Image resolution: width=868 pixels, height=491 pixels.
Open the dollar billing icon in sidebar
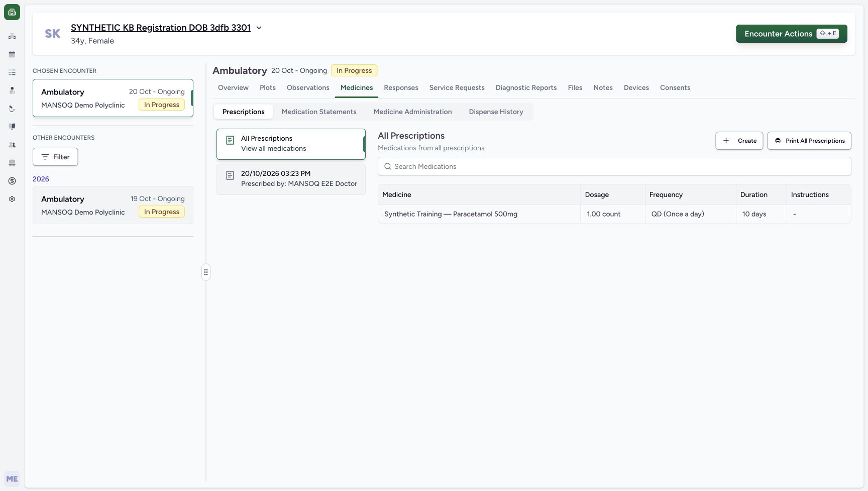click(12, 181)
